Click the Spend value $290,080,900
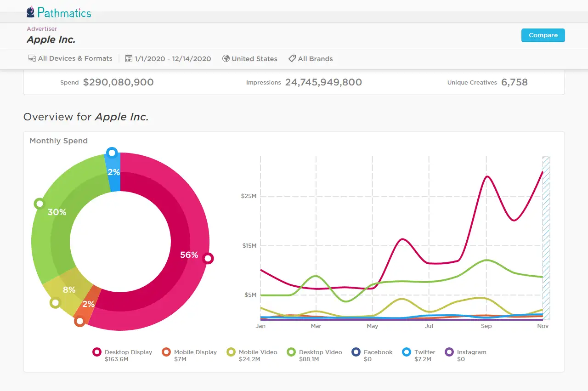This screenshot has width=588, height=391. pyautogui.click(x=119, y=83)
